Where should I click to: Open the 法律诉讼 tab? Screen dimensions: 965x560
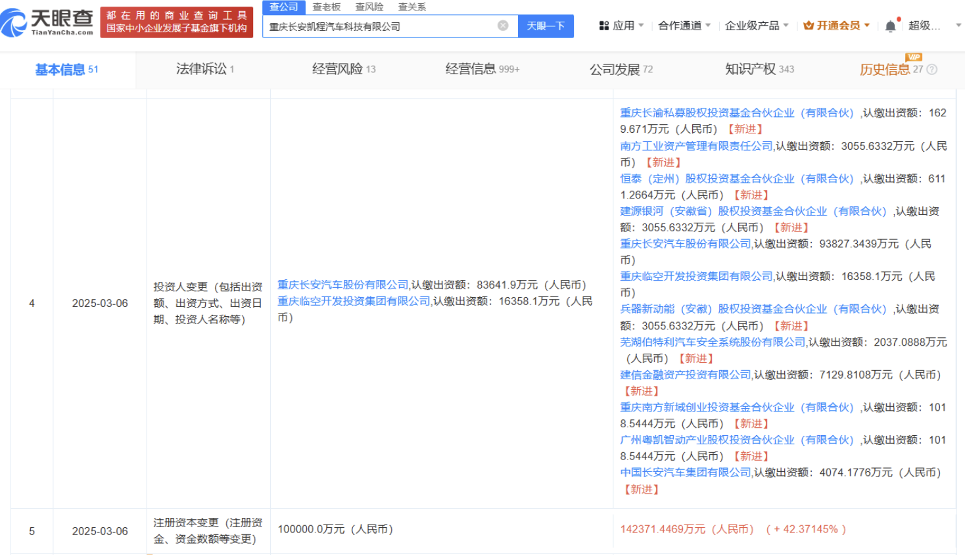204,69
